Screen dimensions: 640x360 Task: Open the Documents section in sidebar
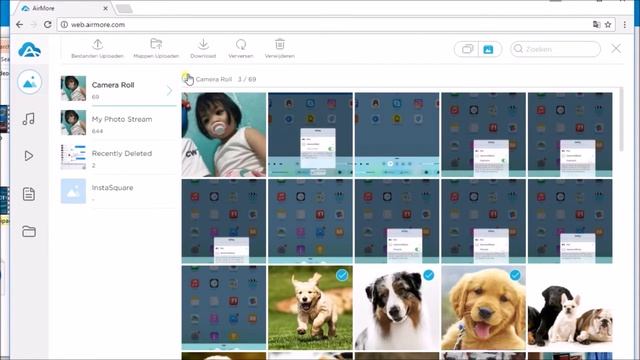coord(29,194)
